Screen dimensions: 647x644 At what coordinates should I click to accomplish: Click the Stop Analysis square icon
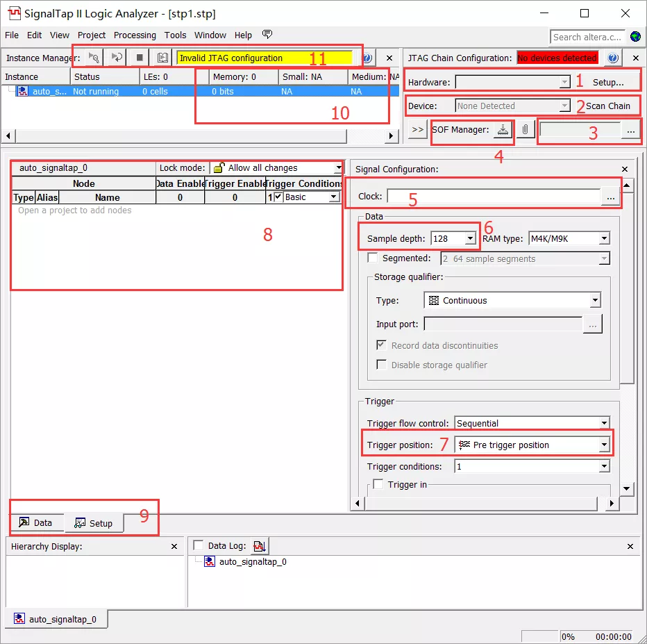(x=140, y=58)
